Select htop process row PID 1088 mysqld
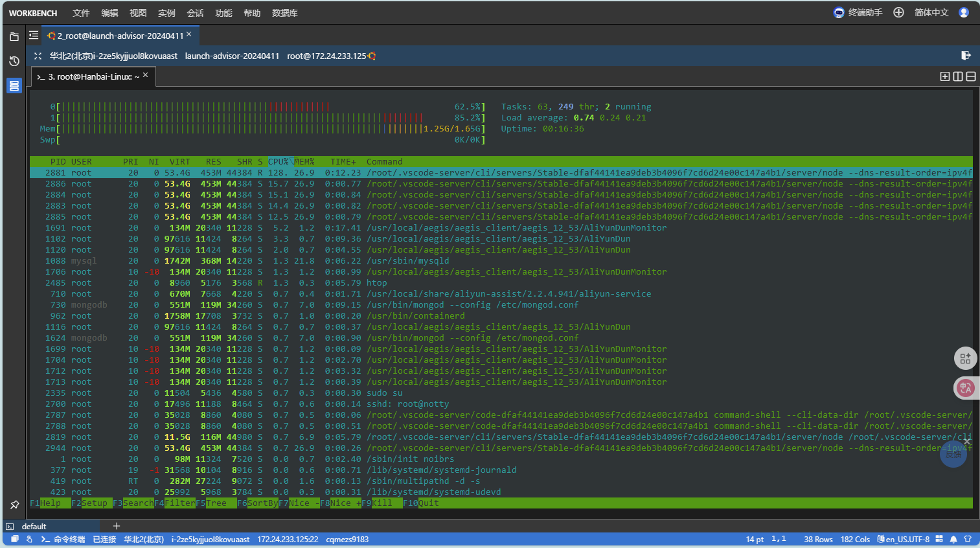The image size is (980, 548). pos(246,261)
